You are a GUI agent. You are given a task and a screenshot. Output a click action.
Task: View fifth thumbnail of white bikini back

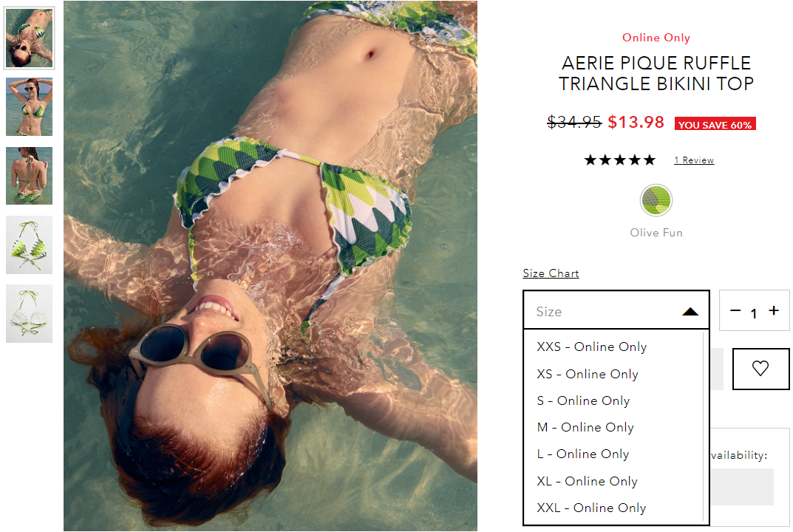[30, 313]
